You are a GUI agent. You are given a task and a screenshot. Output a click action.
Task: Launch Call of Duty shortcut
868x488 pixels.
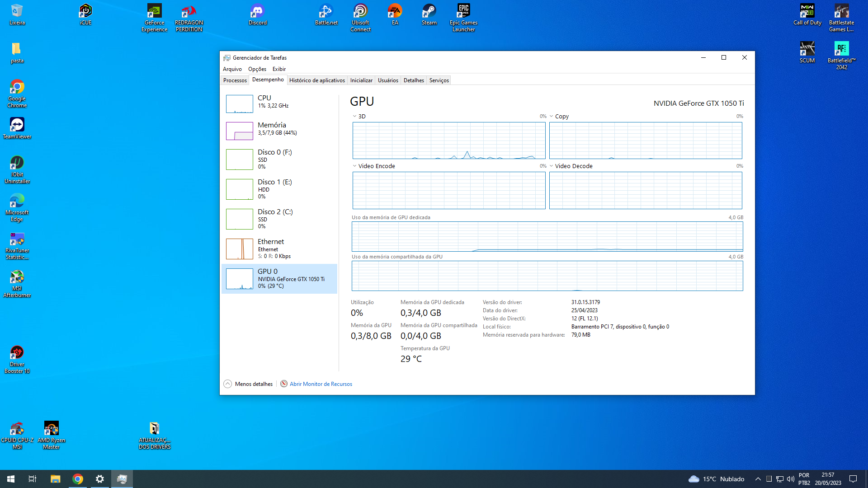807,14
